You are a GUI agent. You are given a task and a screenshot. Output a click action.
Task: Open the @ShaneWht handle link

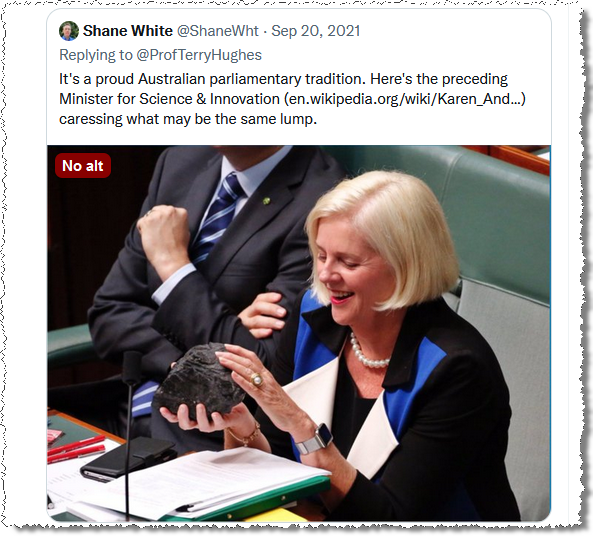[x=218, y=31]
